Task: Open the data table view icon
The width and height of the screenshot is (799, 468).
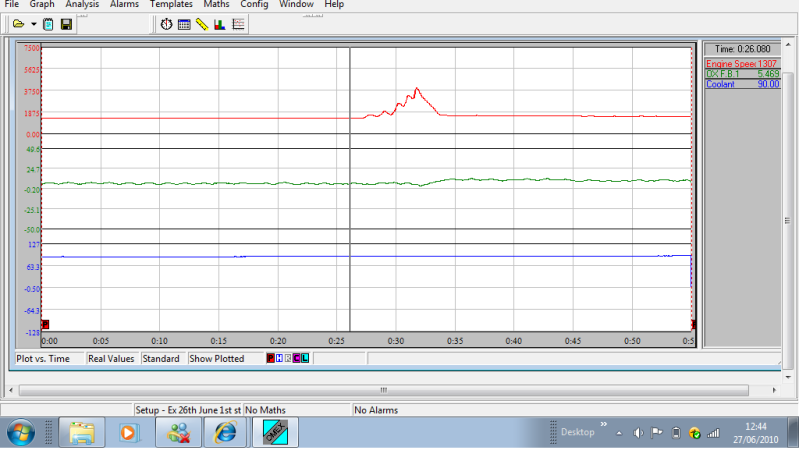Action: coord(184,24)
